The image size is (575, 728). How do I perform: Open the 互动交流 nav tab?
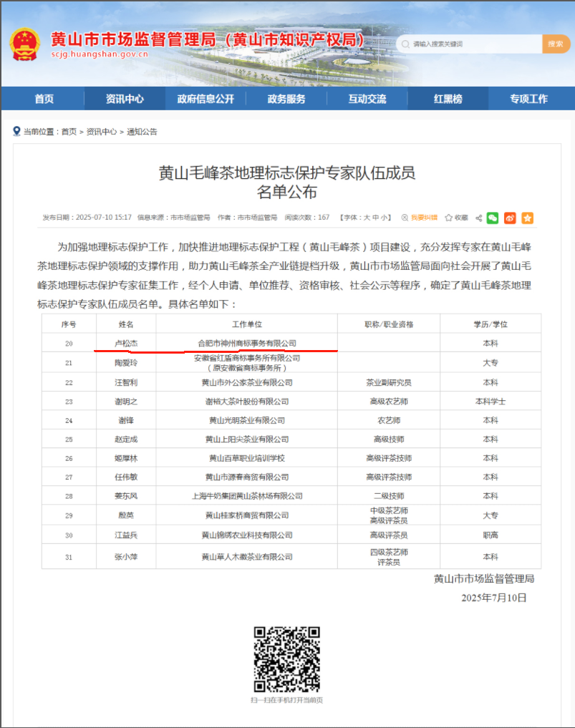coord(367,99)
